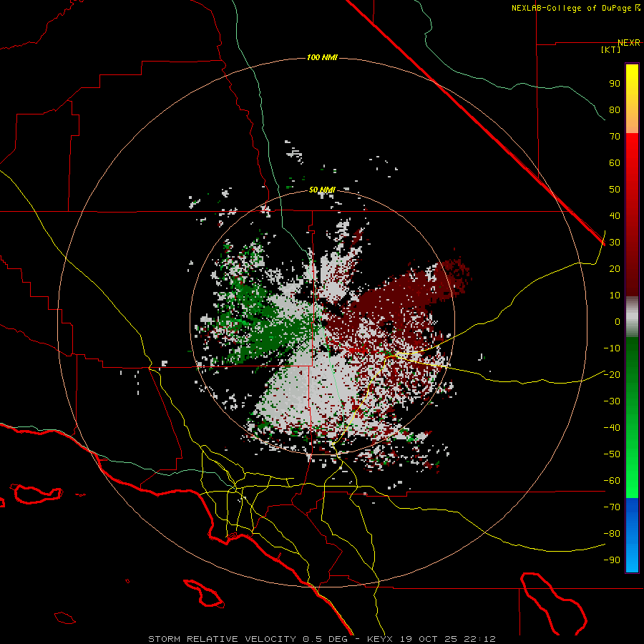Click the -40 value on velocity scale
Viewport: 644px width, 644px height.
coord(612,428)
